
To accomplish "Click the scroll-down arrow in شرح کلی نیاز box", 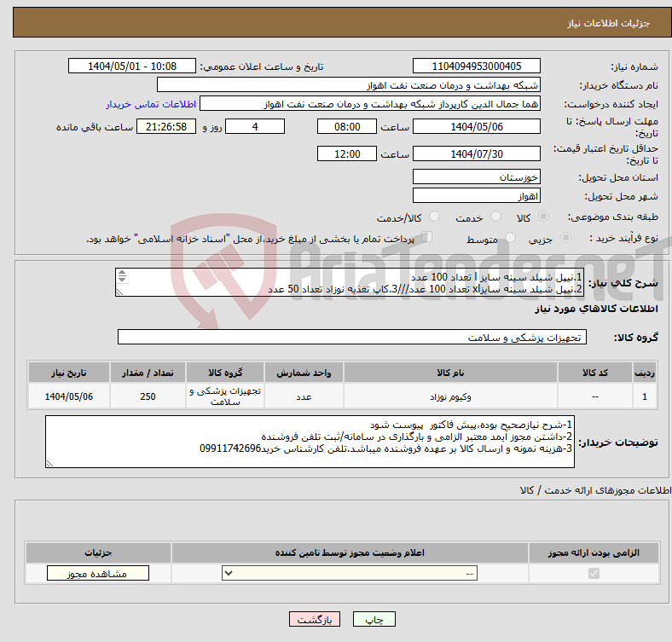I will click(121, 281).
